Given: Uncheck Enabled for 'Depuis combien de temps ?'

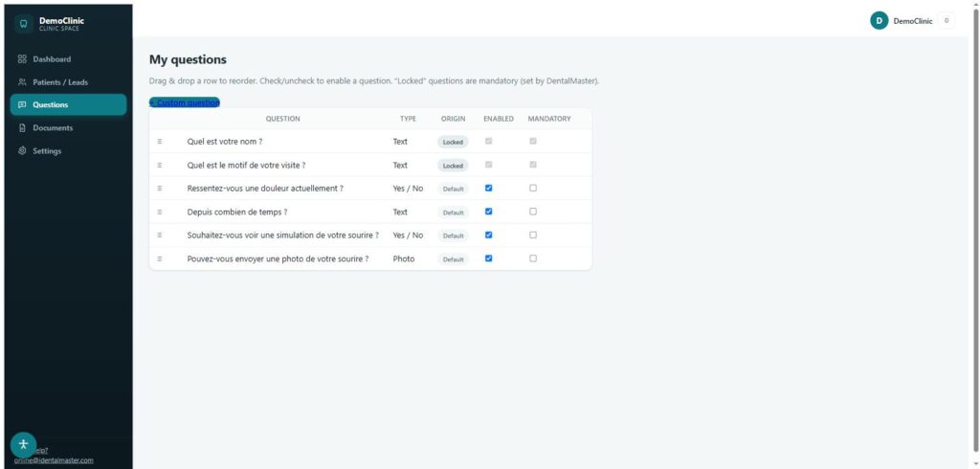Looking at the screenshot, I should click(489, 212).
